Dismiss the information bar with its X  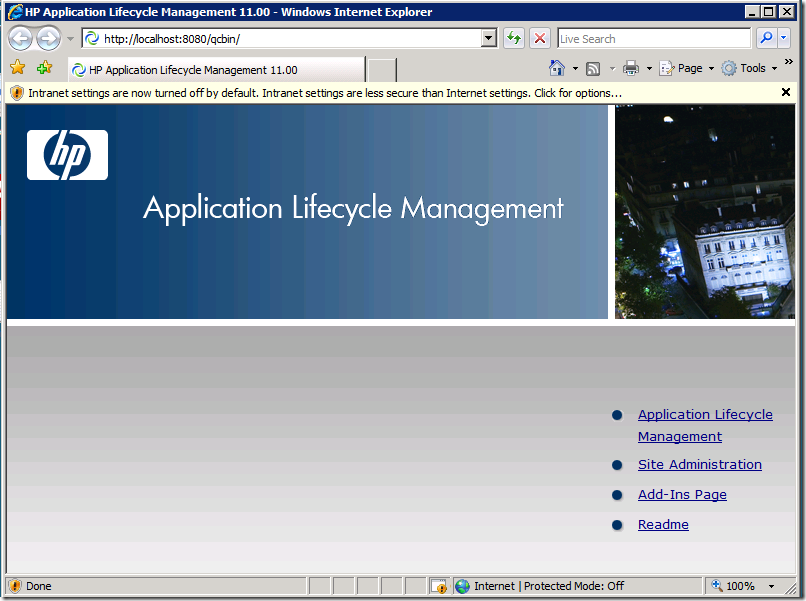click(785, 92)
